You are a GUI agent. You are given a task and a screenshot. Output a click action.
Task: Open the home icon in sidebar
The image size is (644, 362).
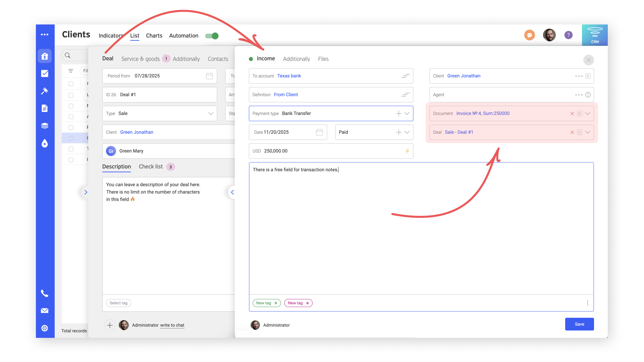click(x=45, y=56)
